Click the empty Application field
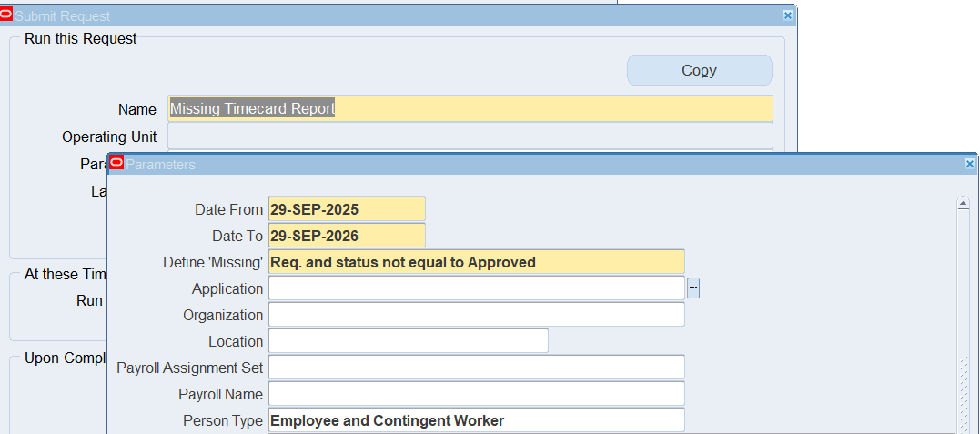Screen dimensions: 980x434 pos(475,288)
